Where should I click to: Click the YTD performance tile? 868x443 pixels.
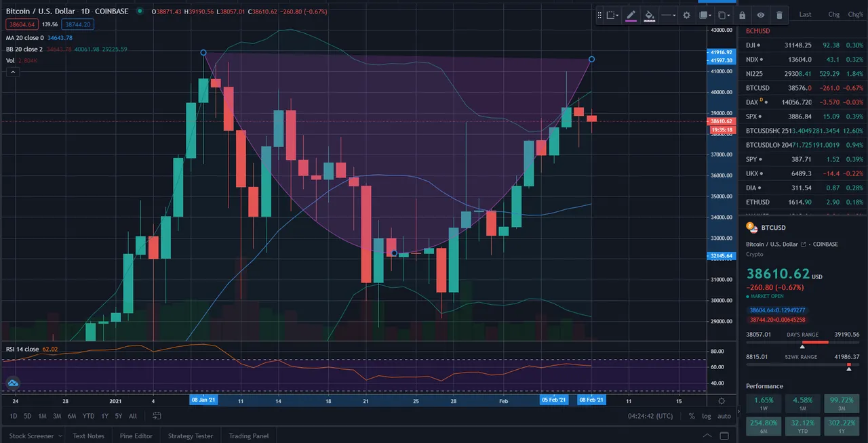[802, 426]
